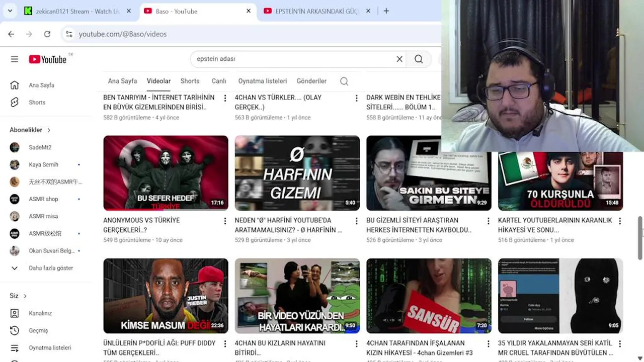Switch to the EPSTEİN'İN ARKASINDAKİ GÜÇ browser tab

pos(316,11)
